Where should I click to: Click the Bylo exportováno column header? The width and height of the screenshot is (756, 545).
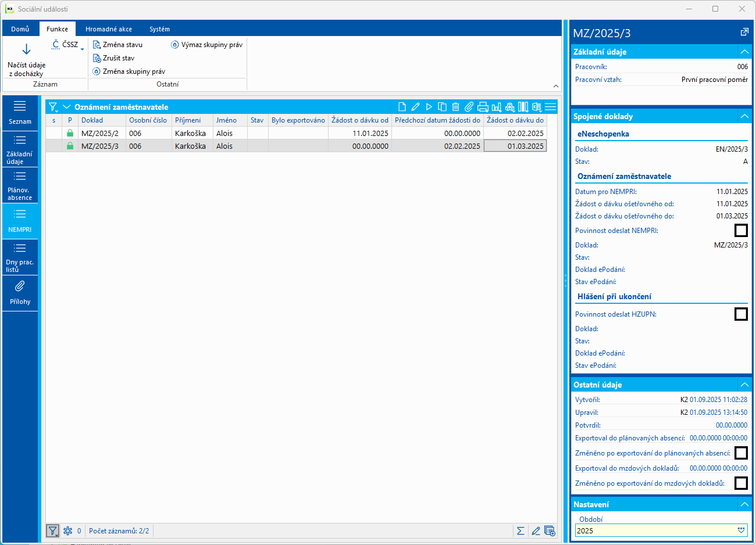coord(298,120)
